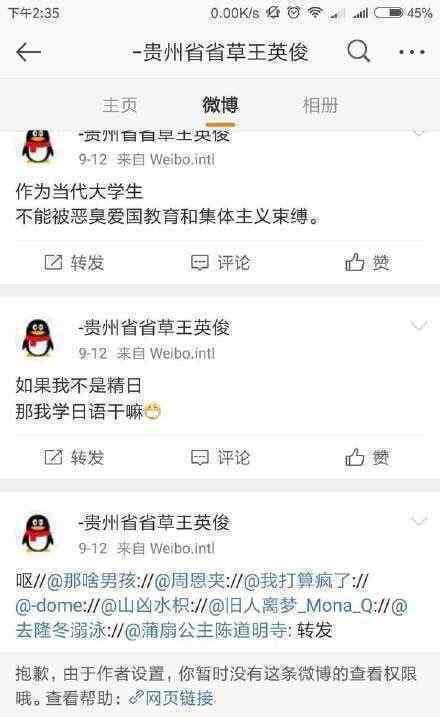Viewport: 440px width, 717px height.
Task: Expand chevron menu on the top post
Action: [419, 133]
